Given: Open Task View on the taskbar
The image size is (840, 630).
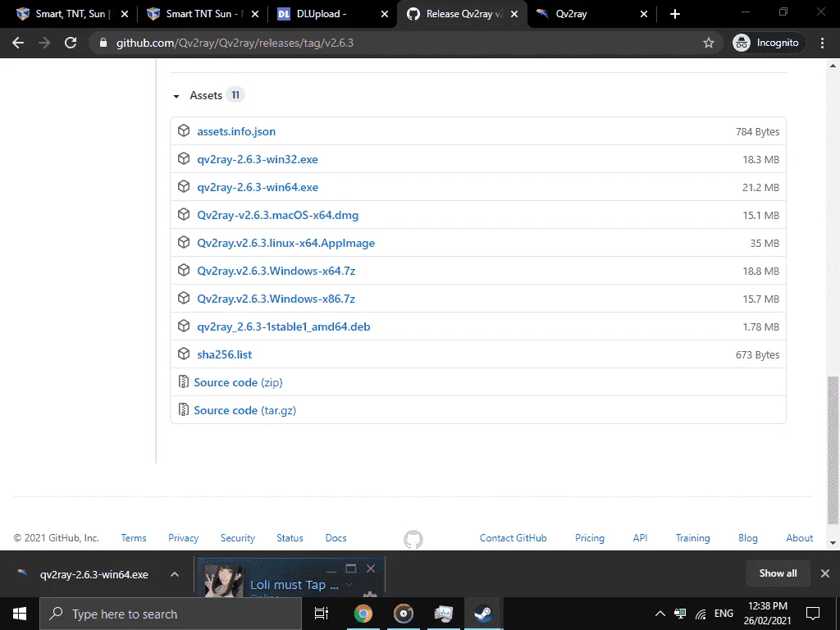Looking at the screenshot, I should click(322, 614).
